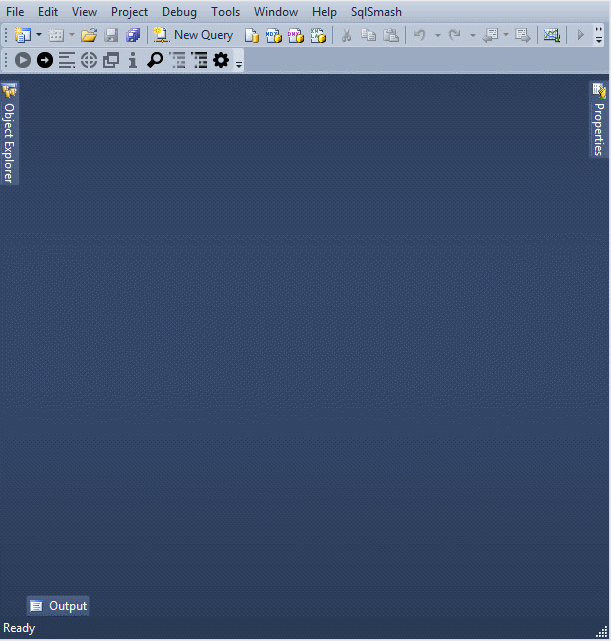
Task: Open the Output panel tab
Action: point(58,605)
